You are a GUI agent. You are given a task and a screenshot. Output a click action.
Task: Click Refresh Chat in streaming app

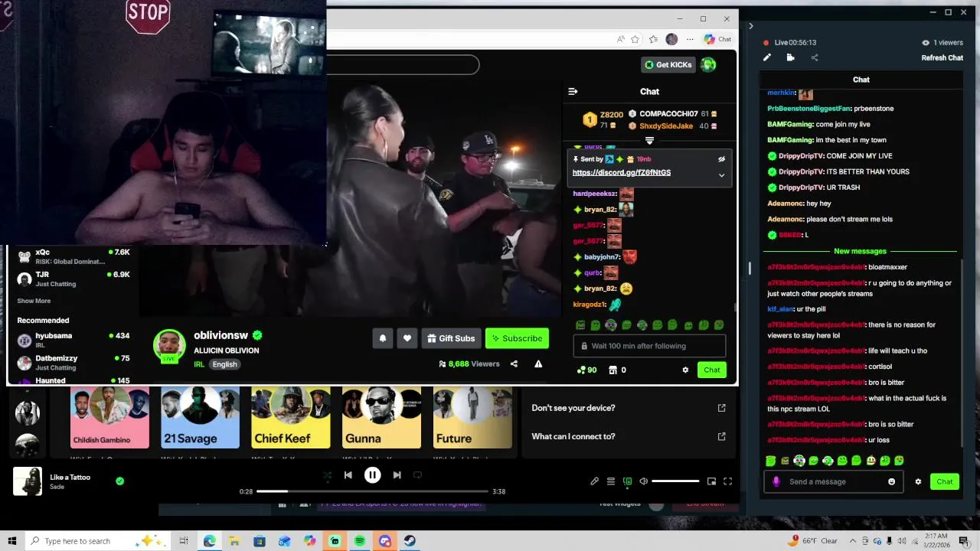[942, 58]
